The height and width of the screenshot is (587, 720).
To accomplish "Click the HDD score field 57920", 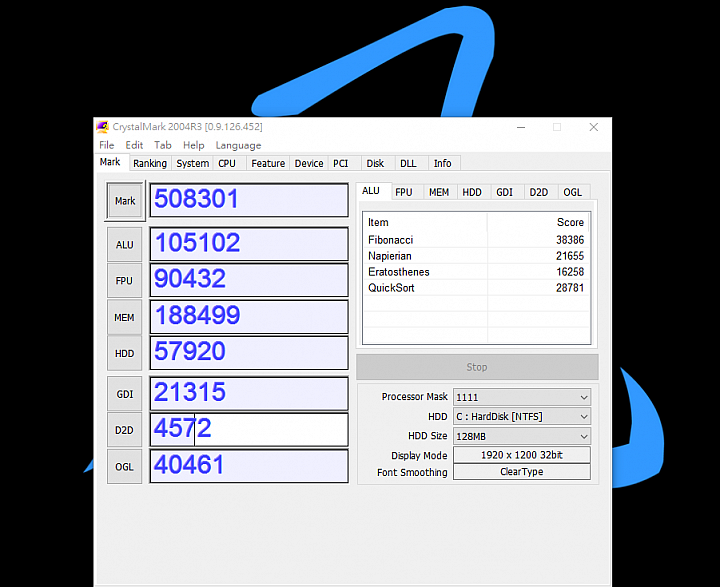I will click(x=249, y=353).
